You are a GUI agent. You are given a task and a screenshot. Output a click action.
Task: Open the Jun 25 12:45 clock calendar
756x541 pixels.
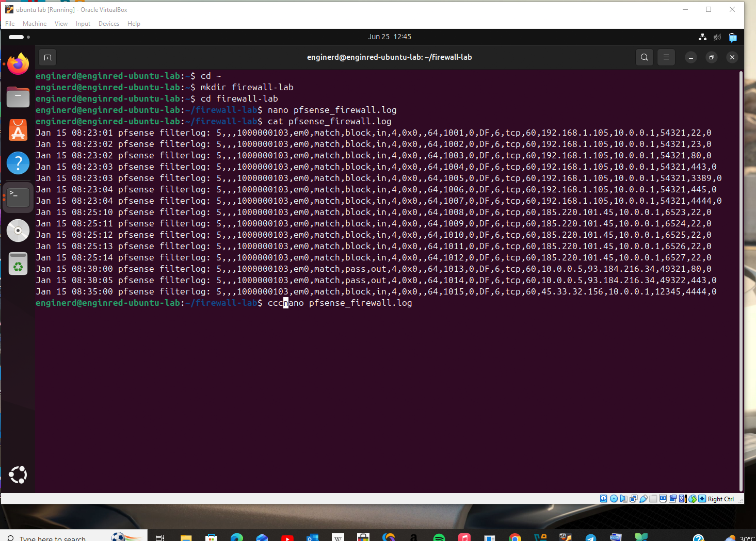click(390, 37)
